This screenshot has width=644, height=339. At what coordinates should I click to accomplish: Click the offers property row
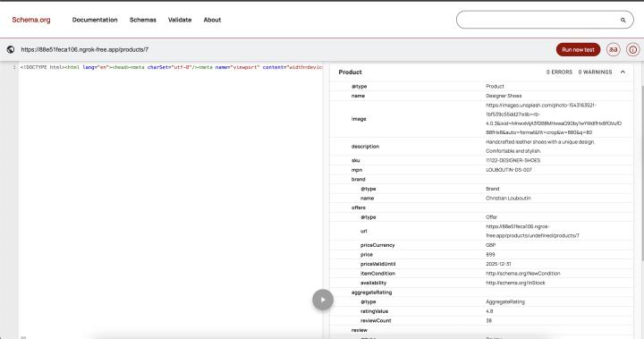[481, 208]
